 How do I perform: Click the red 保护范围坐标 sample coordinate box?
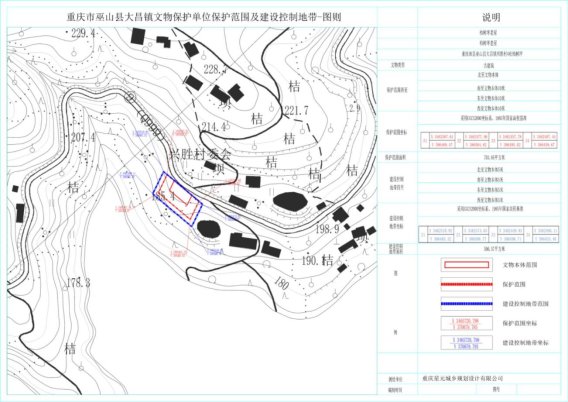pyautogui.click(x=467, y=323)
